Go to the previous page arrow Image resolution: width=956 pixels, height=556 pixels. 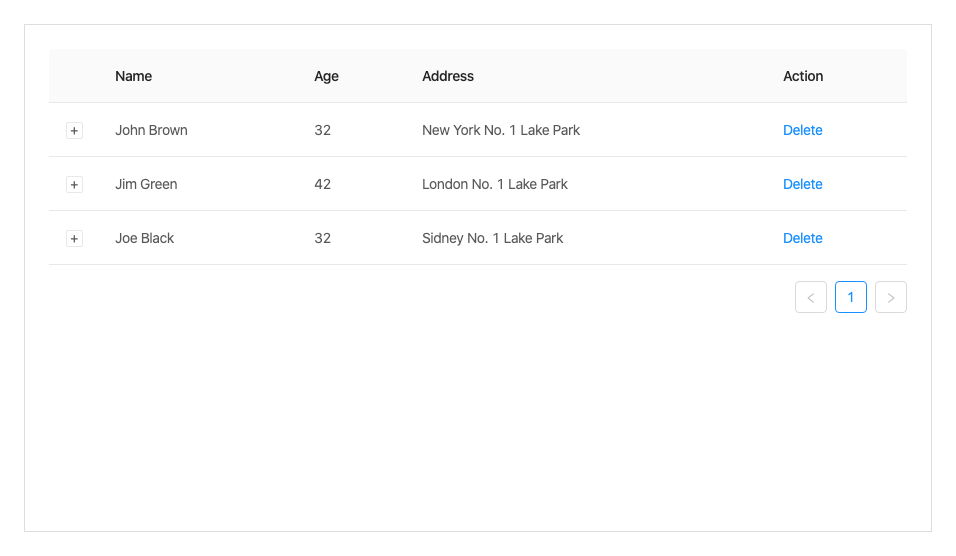pos(811,297)
